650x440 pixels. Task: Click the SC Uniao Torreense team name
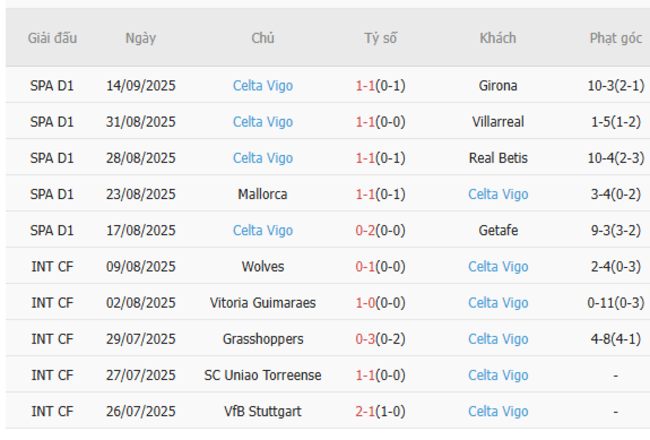tap(263, 375)
